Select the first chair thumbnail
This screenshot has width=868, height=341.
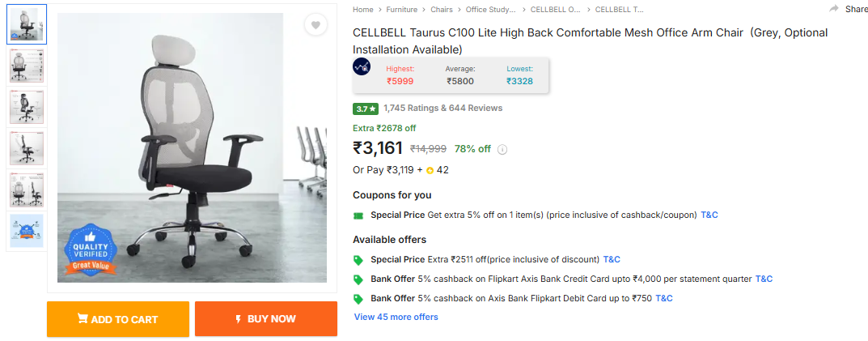[27, 25]
